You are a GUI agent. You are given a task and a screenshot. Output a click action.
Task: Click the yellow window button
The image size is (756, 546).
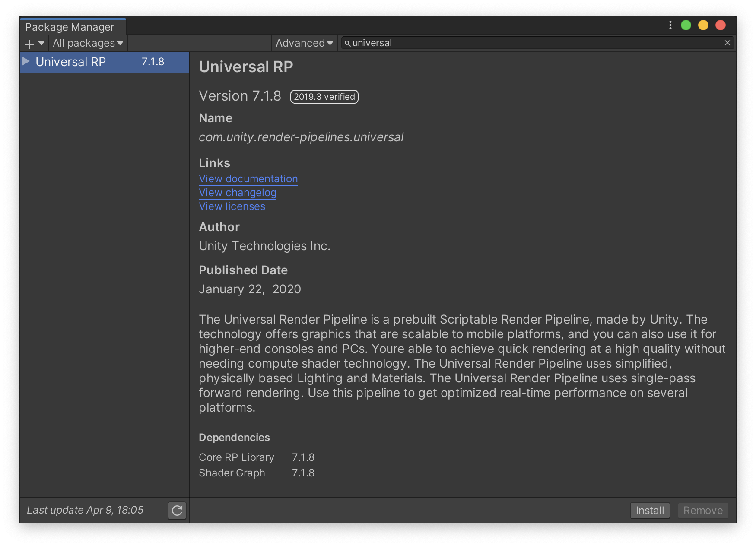[703, 25]
